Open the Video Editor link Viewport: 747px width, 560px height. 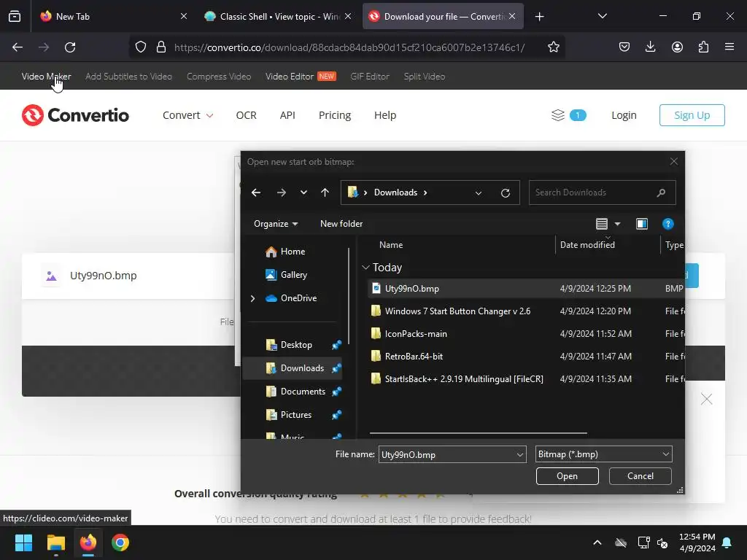pos(289,76)
